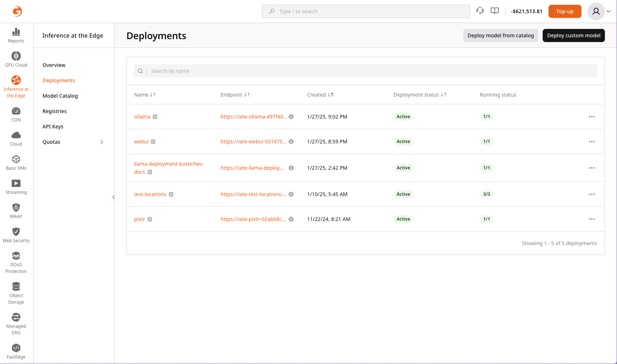Open GPU Cloud section
617x364 pixels.
coord(16,60)
